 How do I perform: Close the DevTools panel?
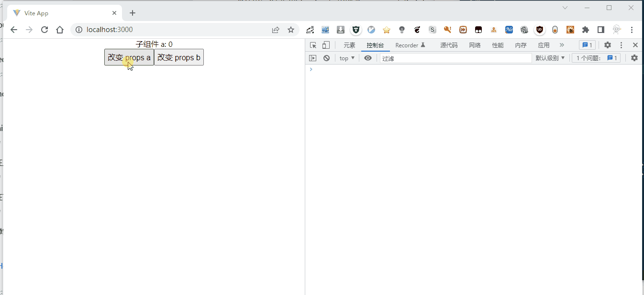(635, 45)
